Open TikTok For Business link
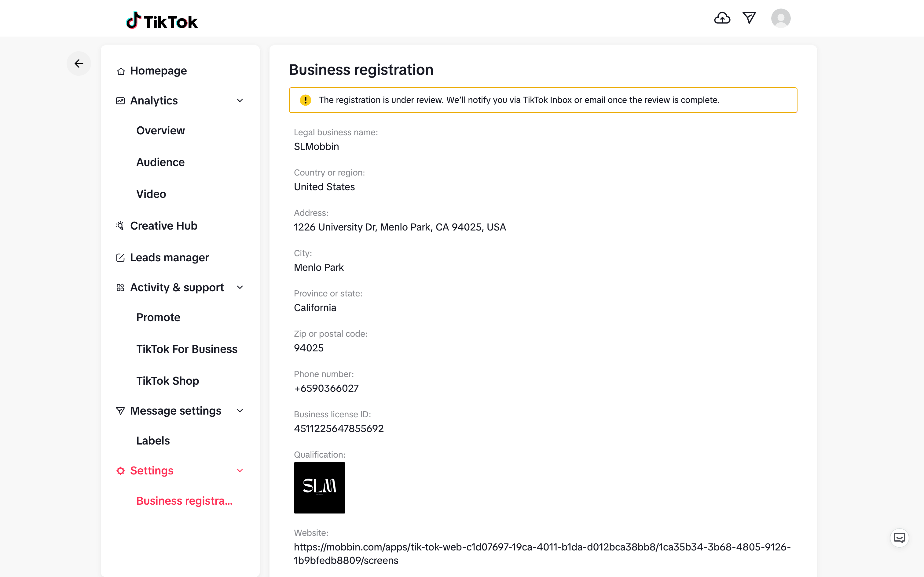The width and height of the screenshot is (924, 577). 187,349
